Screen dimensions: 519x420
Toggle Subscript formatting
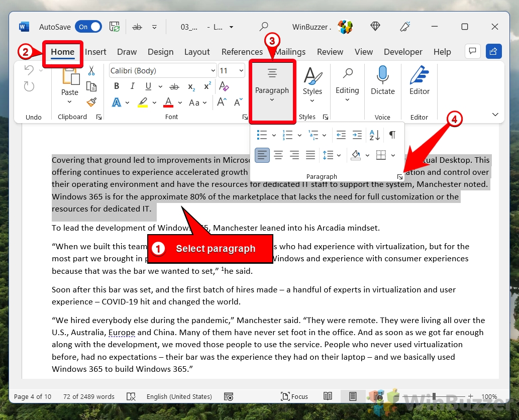tap(191, 86)
